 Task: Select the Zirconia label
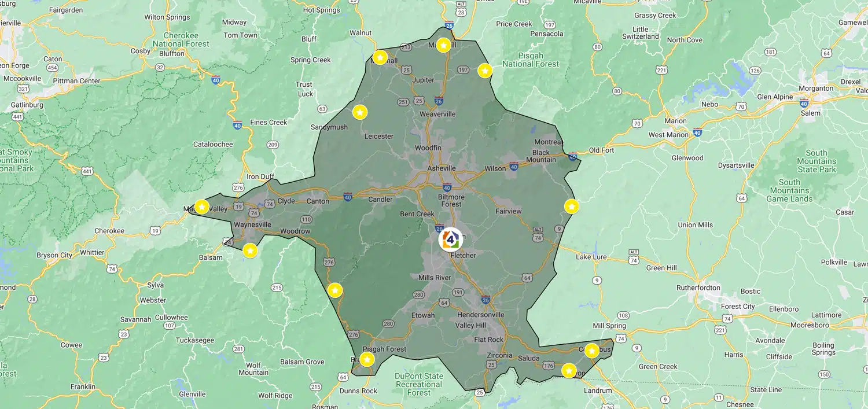(500, 355)
